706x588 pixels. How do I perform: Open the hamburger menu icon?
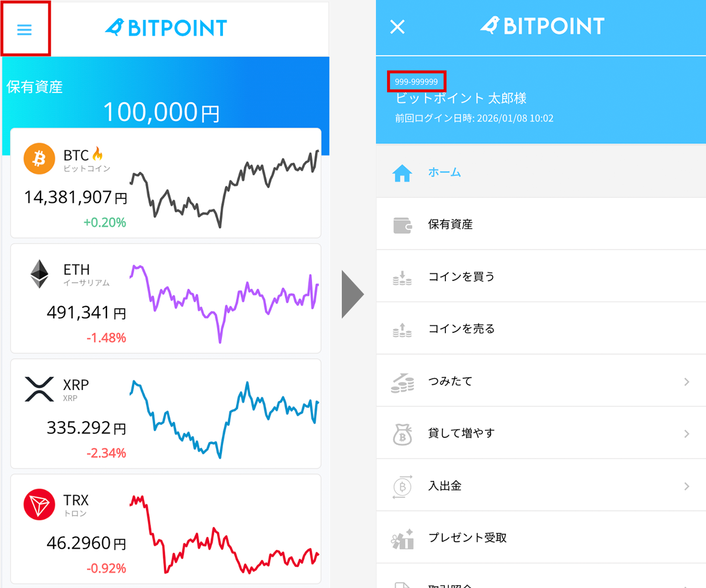[25, 29]
